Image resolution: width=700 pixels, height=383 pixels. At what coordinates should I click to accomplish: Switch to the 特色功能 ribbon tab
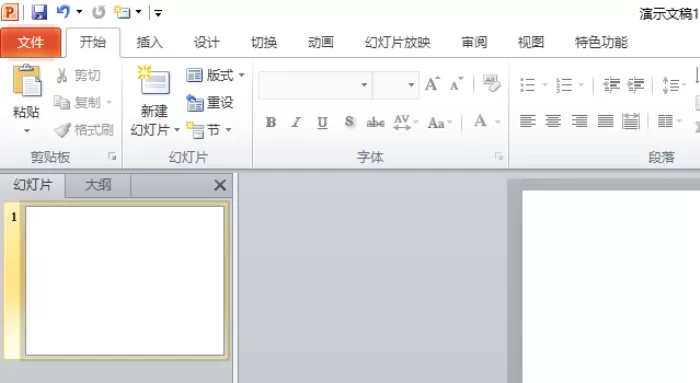[x=601, y=42]
